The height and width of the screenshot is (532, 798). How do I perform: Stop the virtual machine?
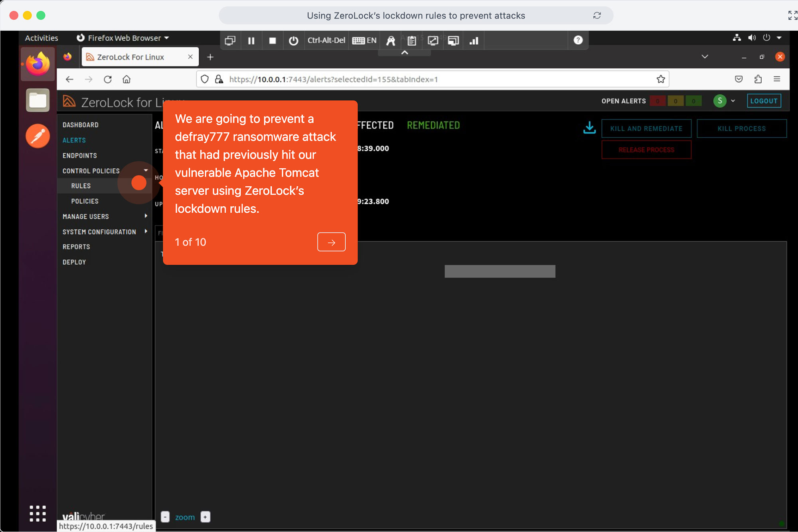pyautogui.click(x=273, y=40)
